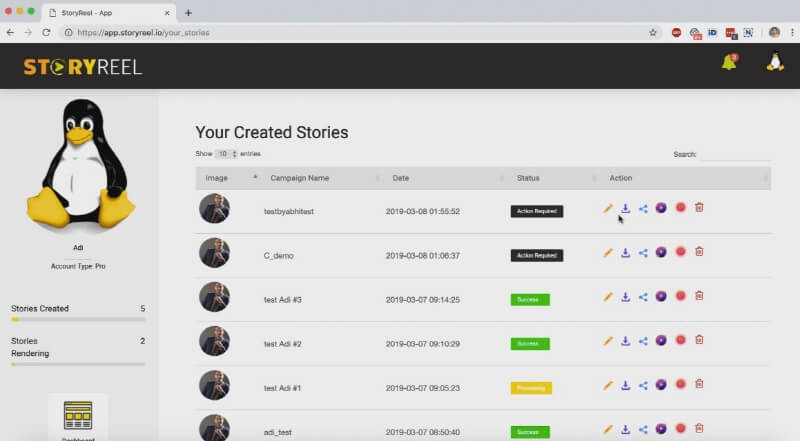Edit the test Adi #1 story
This screenshot has width=800, height=441.
click(x=608, y=385)
